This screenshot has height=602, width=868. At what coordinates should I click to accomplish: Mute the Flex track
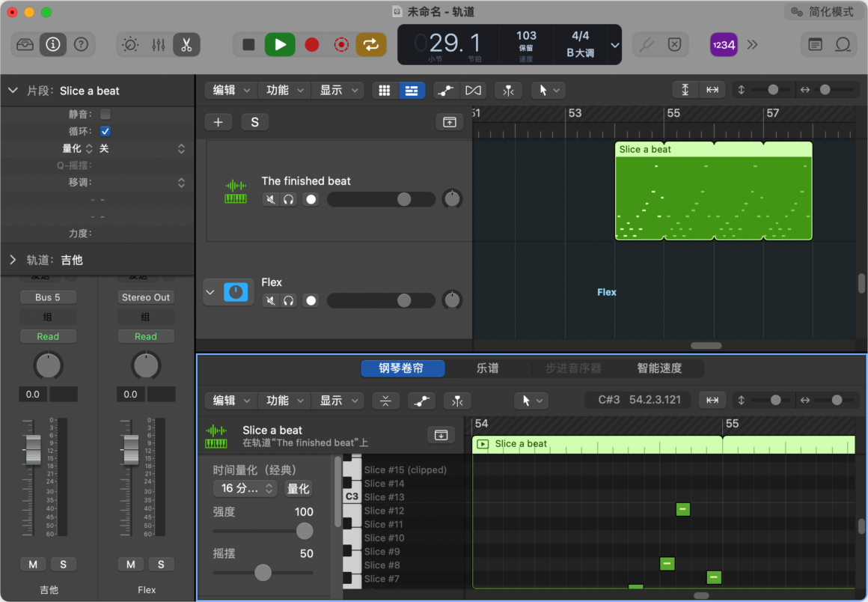coord(270,301)
